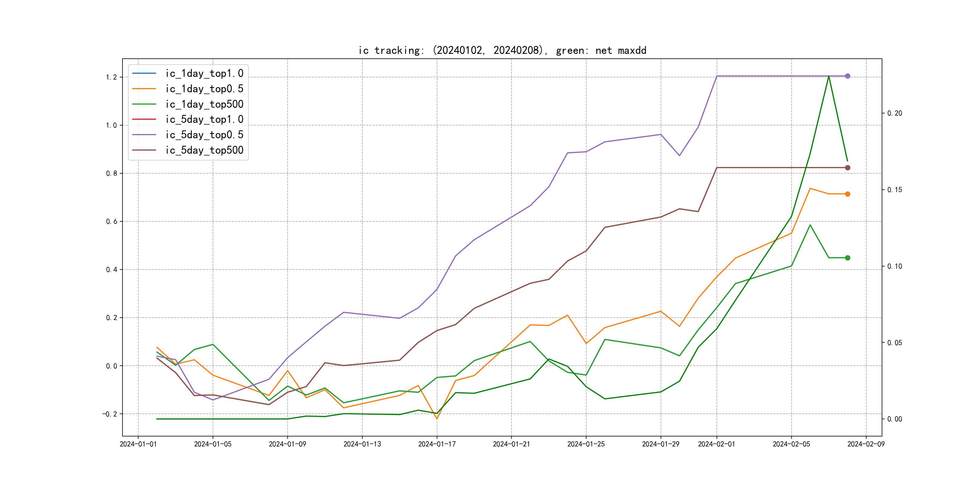Select the ic_1day_top500 legend label
Image resolution: width=980 pixels, height=490 pixels.
tap(204, 104)
